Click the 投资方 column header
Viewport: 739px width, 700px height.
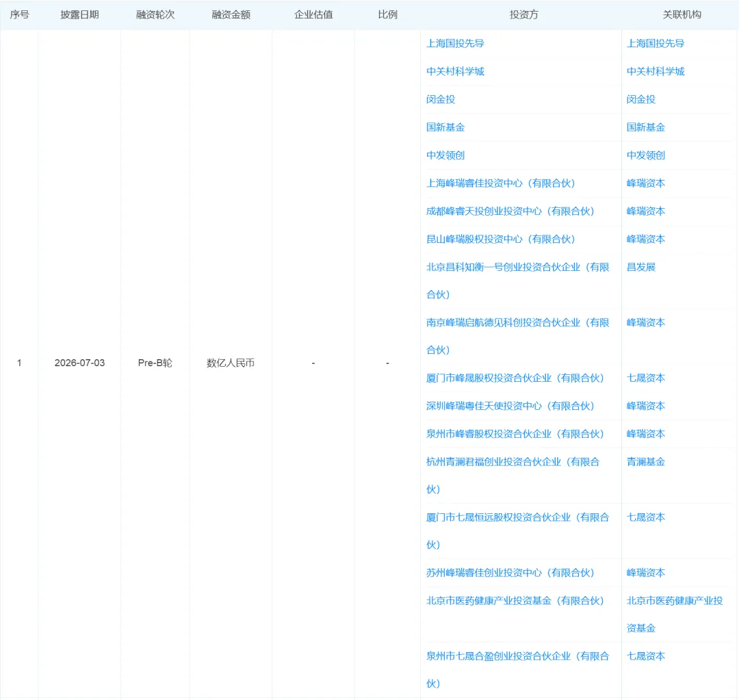coord(523,14)
